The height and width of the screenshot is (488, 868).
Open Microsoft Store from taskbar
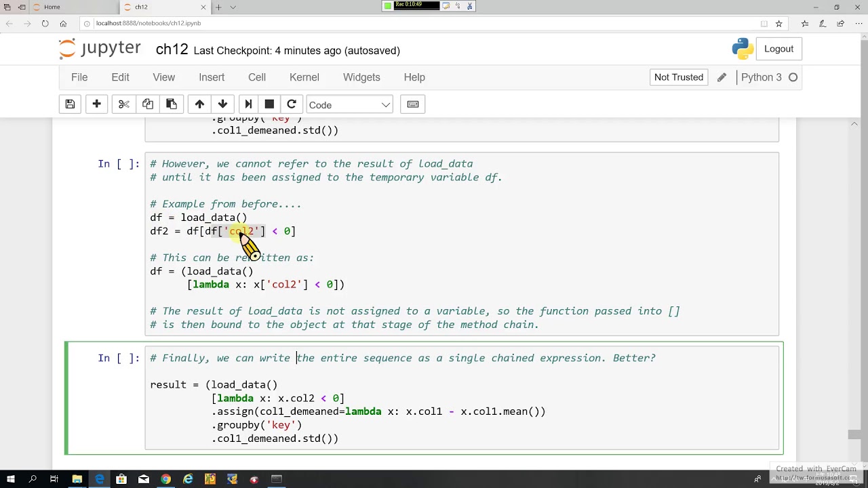[121, 479]
